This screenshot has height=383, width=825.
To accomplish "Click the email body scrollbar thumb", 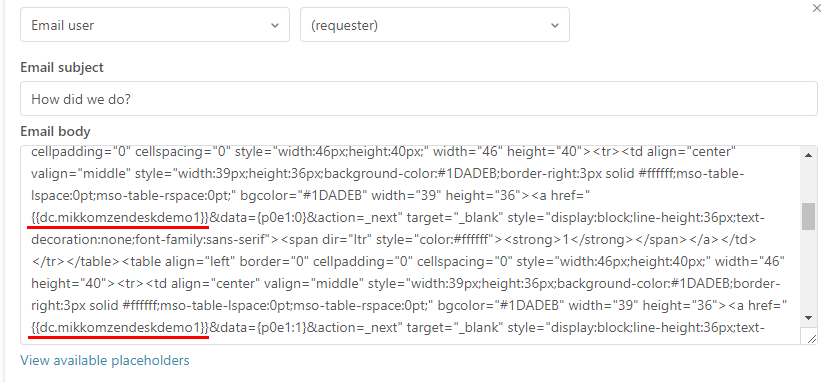I will click(x=809, y=216).
